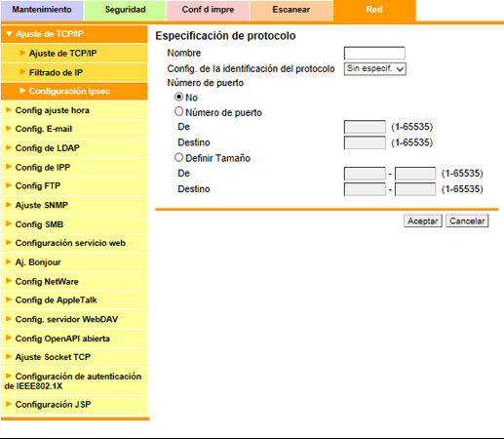Expand Configuración servicio web menu
The height and width of the screenshot is (439, 504).
pos(74,243)
